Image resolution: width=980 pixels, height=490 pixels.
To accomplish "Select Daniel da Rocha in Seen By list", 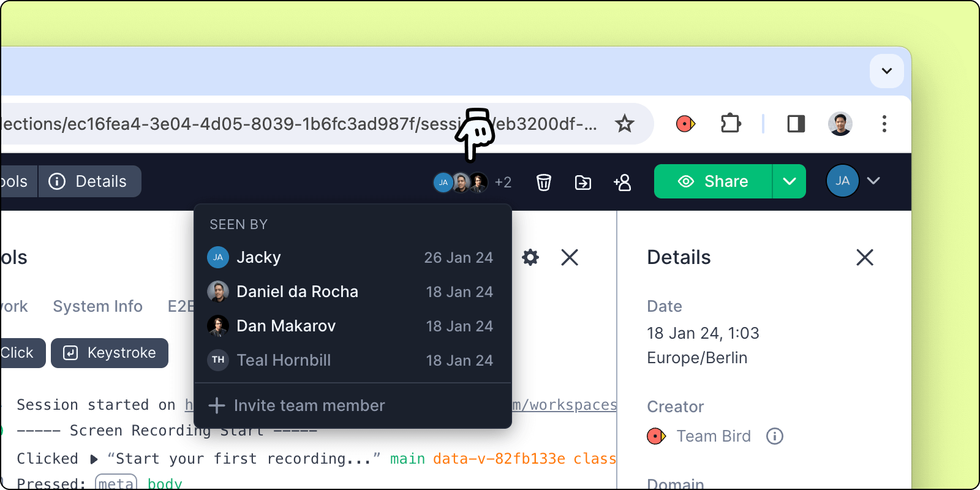I will point(297,292).
